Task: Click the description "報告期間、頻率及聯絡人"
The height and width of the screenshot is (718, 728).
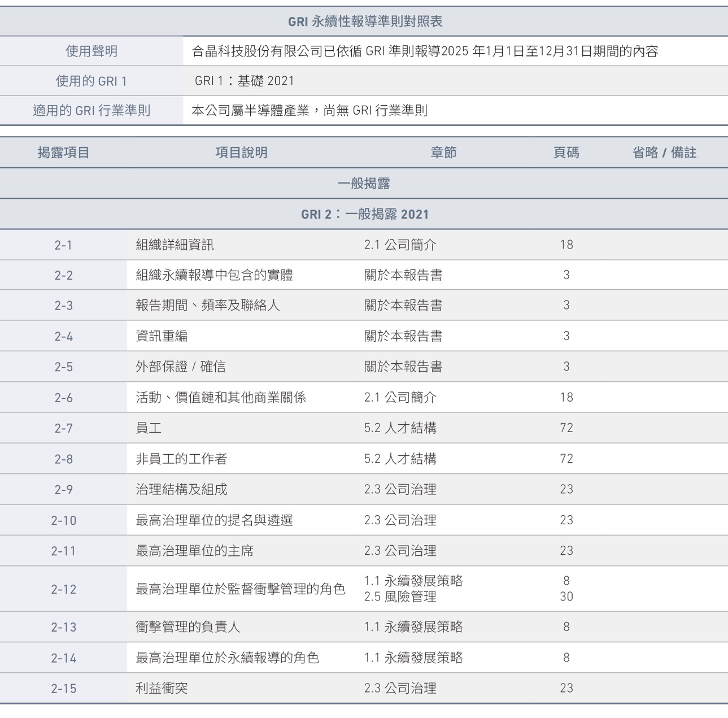Action: (208, 306)
